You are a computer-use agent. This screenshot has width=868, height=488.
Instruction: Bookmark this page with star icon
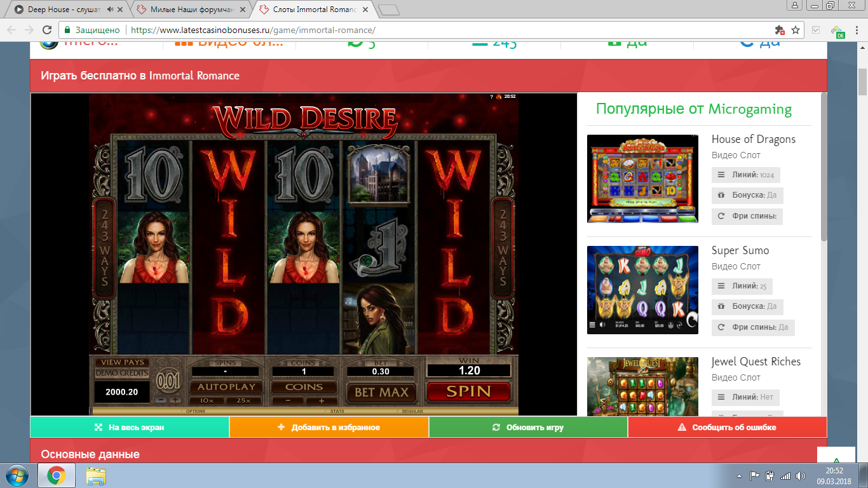(x=796, y=30)
